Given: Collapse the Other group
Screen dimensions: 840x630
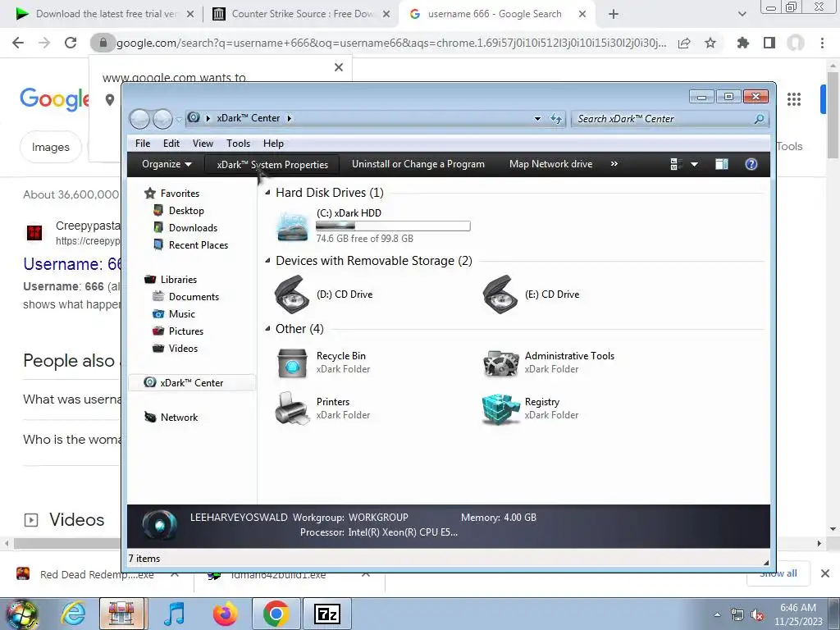Looking at the screenshot, I should [267, 328].
